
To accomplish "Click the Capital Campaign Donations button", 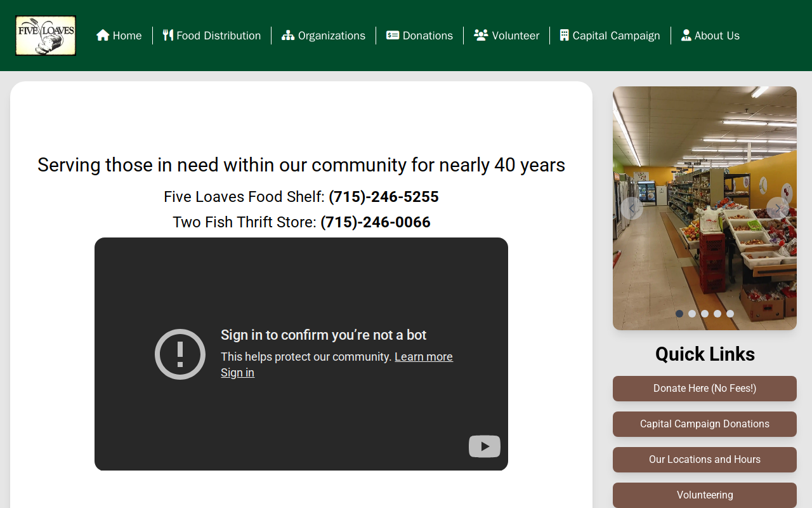I will click(705, 424).
